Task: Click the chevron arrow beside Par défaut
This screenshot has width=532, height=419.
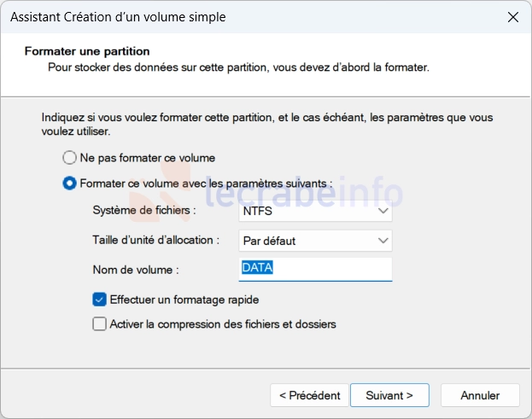Action: click(383, 241)
